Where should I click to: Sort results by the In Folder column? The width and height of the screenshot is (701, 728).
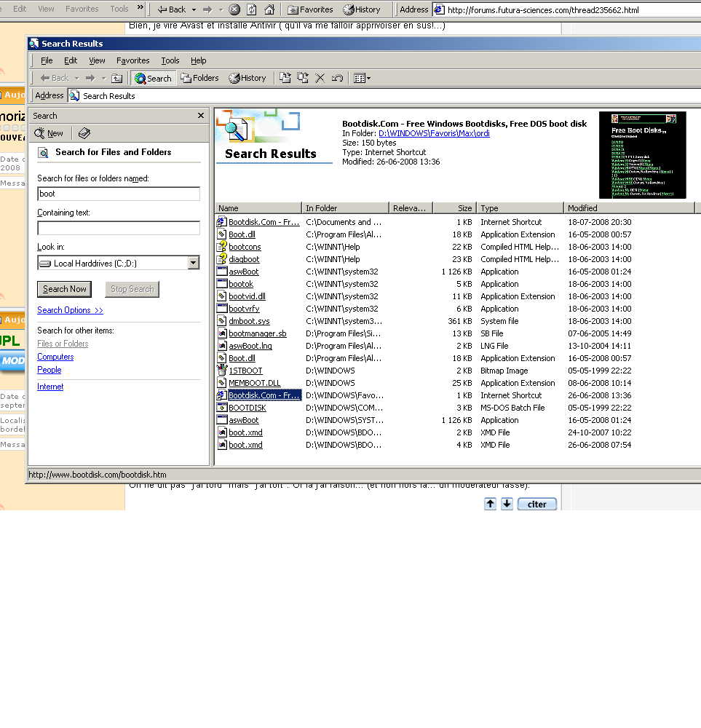point(345,208)
